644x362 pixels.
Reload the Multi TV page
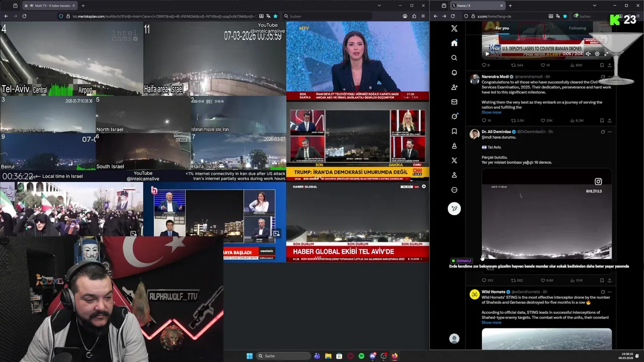pos(24,16)
